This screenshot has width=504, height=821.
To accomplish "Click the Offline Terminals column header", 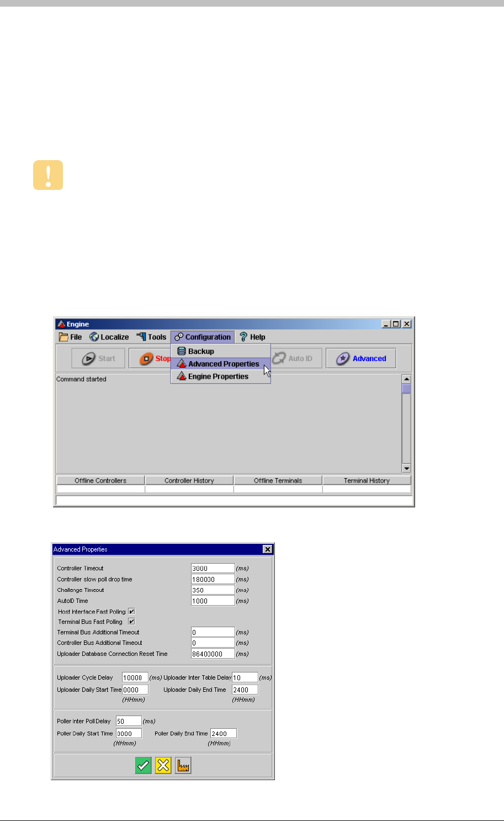I will click(278, 480).
